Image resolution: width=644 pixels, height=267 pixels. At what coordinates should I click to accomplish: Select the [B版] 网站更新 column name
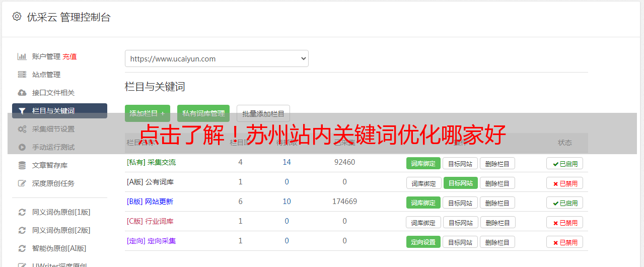(150, 202)
